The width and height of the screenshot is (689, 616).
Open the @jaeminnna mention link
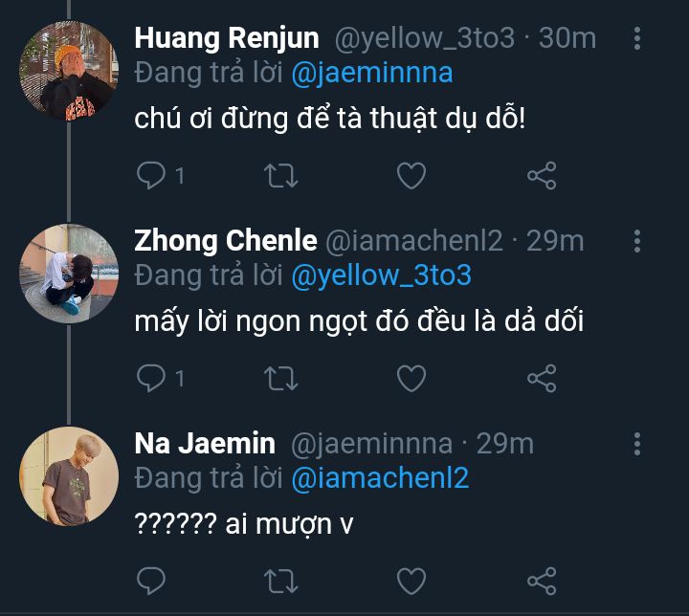pos(371,73)
